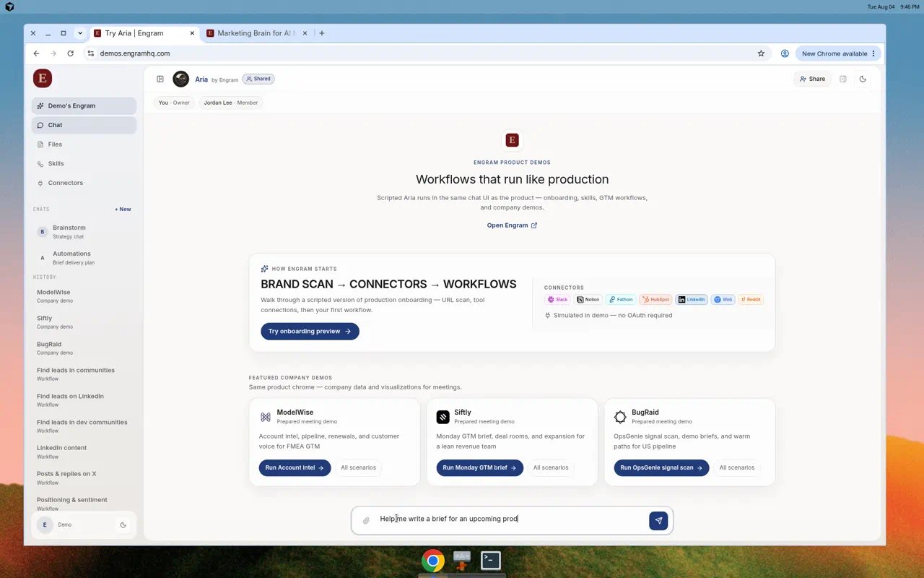This screenshot has height=578, width=924.
Task: Start a new chat with + New
Action: [123, 210]
